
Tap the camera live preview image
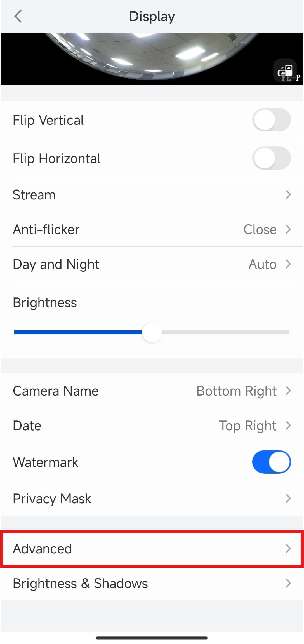[152, 59]
